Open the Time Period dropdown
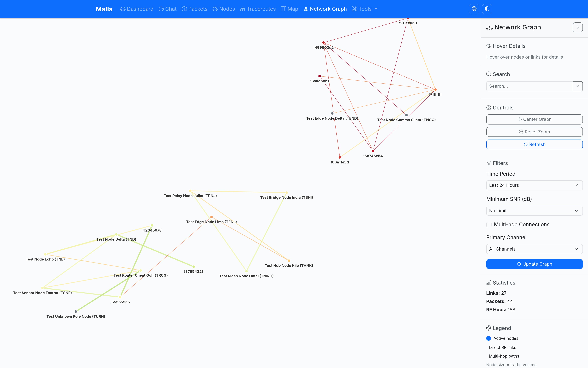Image resolution: width=588 pixels, height=368 pixels. 534,185
